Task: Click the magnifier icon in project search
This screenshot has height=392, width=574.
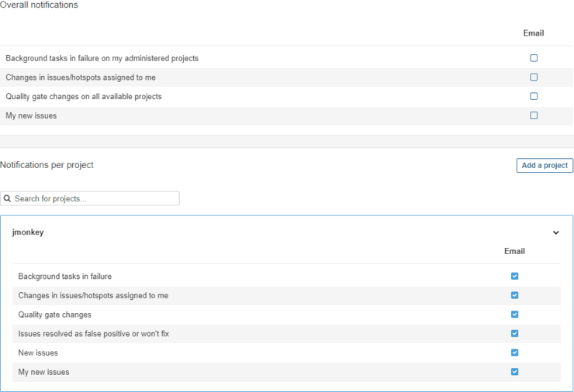Action: click(7, 199)
